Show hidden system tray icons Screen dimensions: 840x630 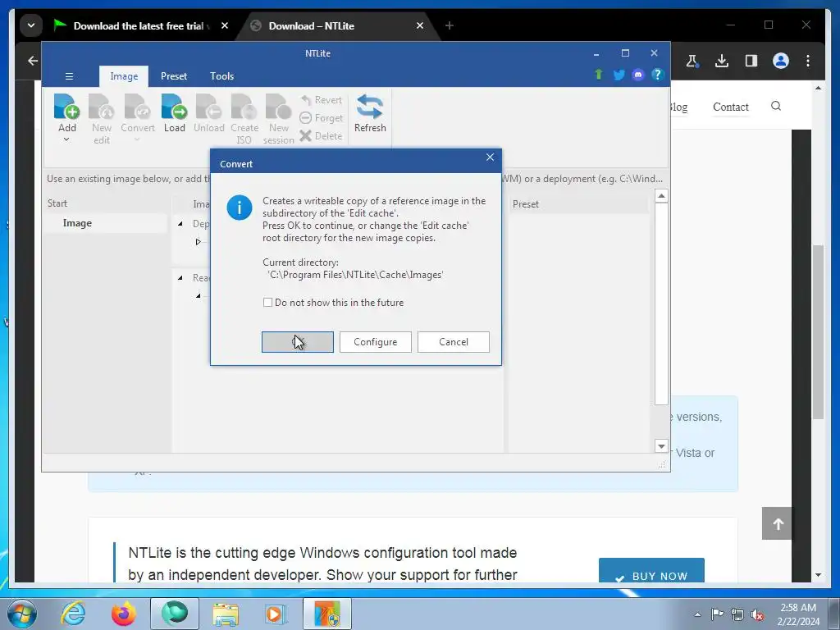[697, 614]
